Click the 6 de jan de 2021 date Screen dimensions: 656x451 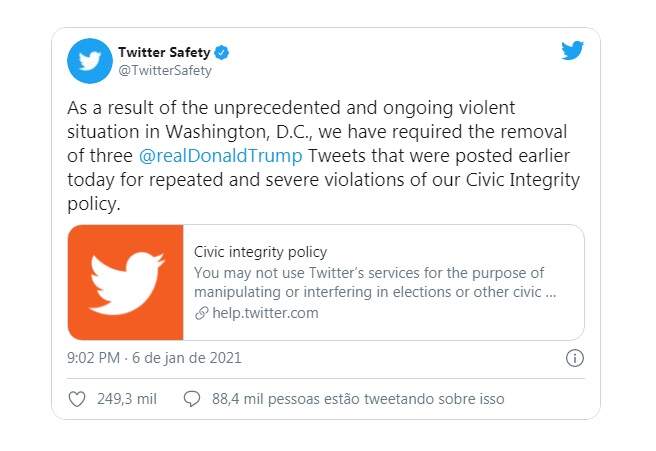(x=187, y=358)
